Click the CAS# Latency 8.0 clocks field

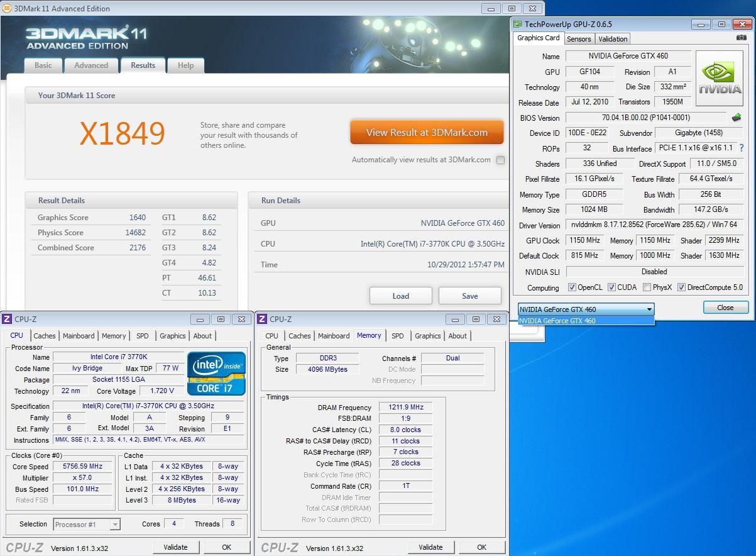(406, 430)
